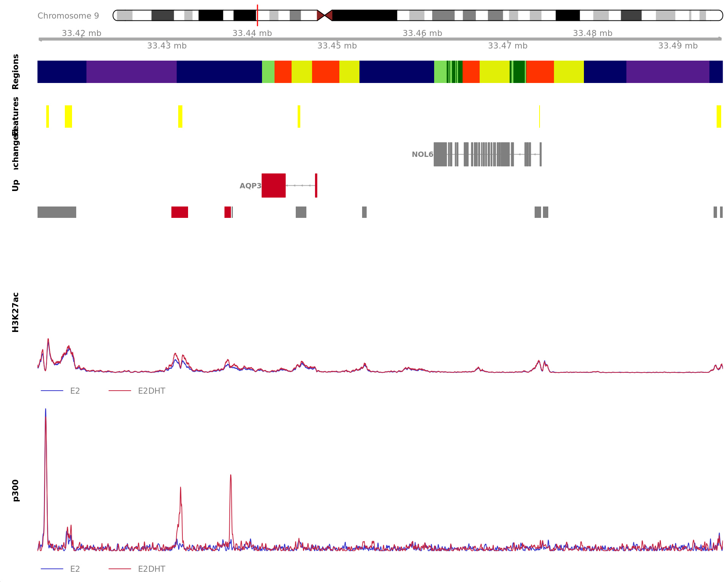Click the grey annotation block below the AQP3 intron
The width and height of the screenshot is (728, 582).
coord(301,212)
